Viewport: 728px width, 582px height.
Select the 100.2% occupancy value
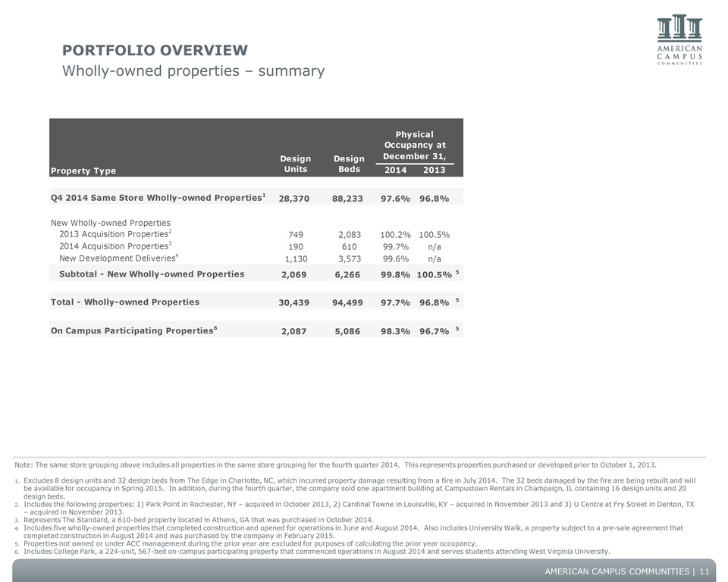[395, 235]
